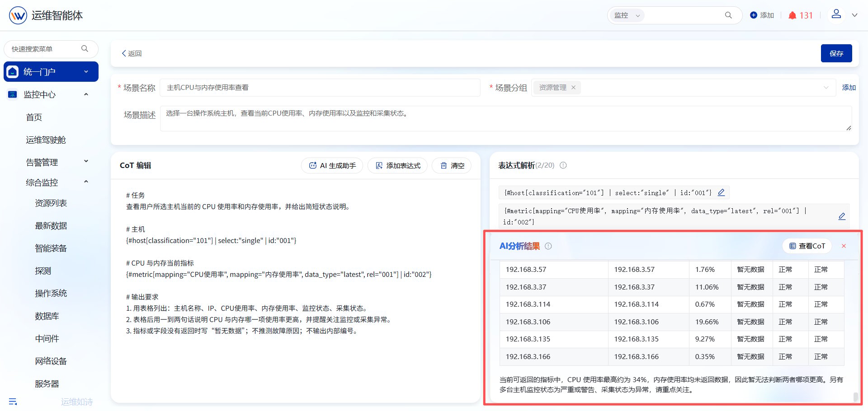Click the 监控中心 monitor icon
The width and height of the screenshot is (868, 411).
pos(13,94)
